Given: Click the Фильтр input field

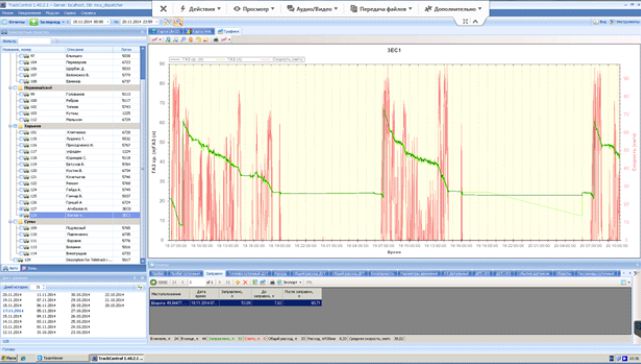Looking at the screenshot, I should click(34, 41).
